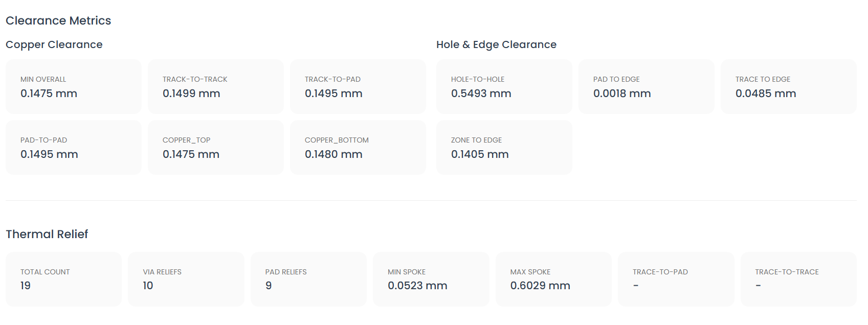Select the "0.6029 mm" max spoke value
Image resolution: width=868 pixels, height=325 pixels.
click(540, 286)
